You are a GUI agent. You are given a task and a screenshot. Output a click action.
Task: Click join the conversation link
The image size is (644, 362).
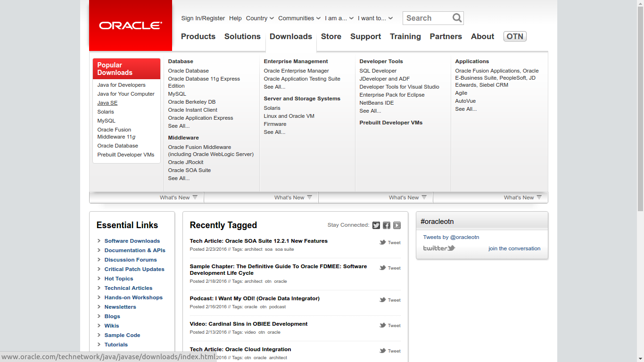click(514, 248)
